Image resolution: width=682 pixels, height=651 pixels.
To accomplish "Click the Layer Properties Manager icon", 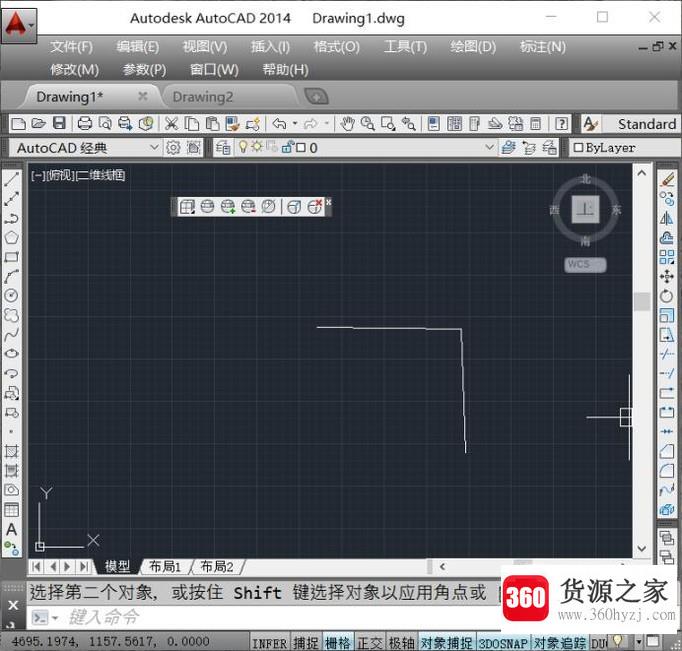I will (223, 148).
